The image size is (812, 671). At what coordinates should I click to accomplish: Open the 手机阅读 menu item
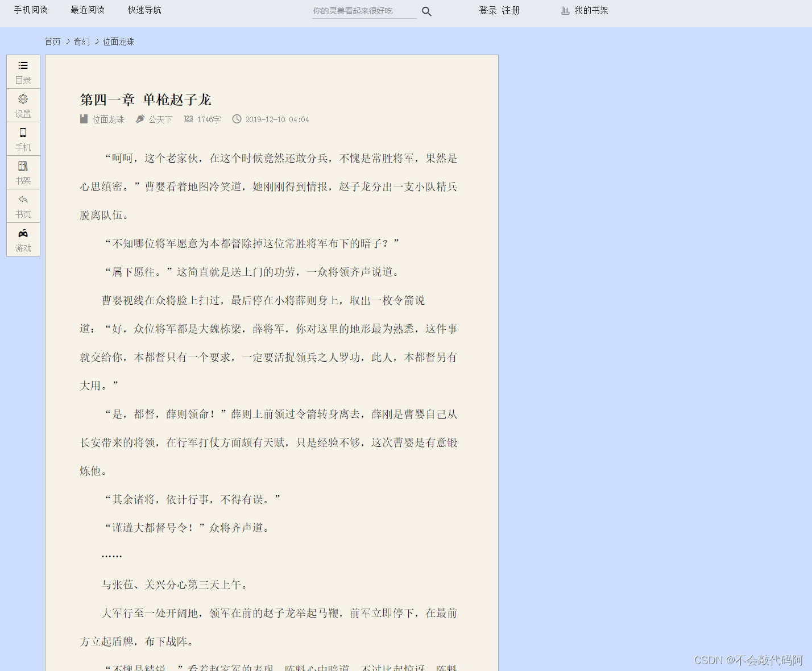[x=31, y=10]
